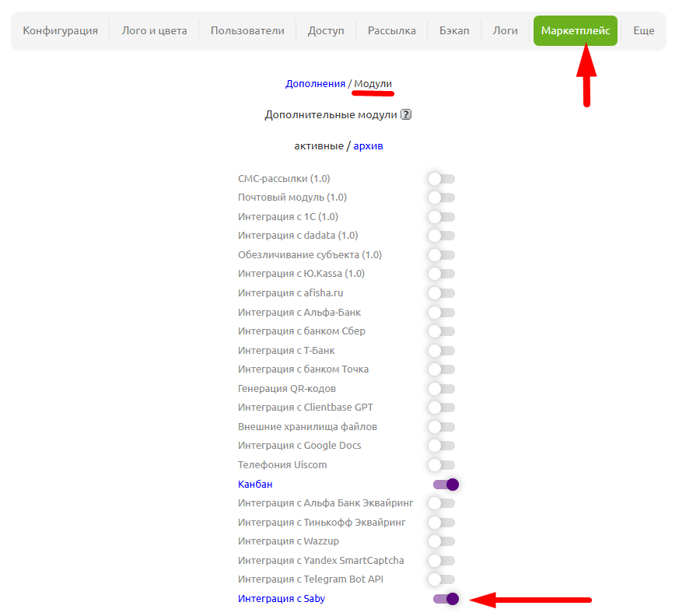
Task: Open the Канбан module link
Action: click(x=255, y=484)
